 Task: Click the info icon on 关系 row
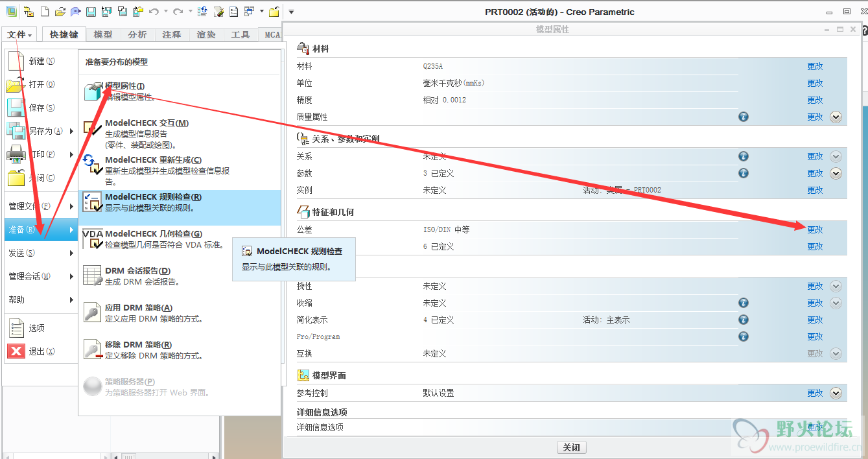[744, 156]
